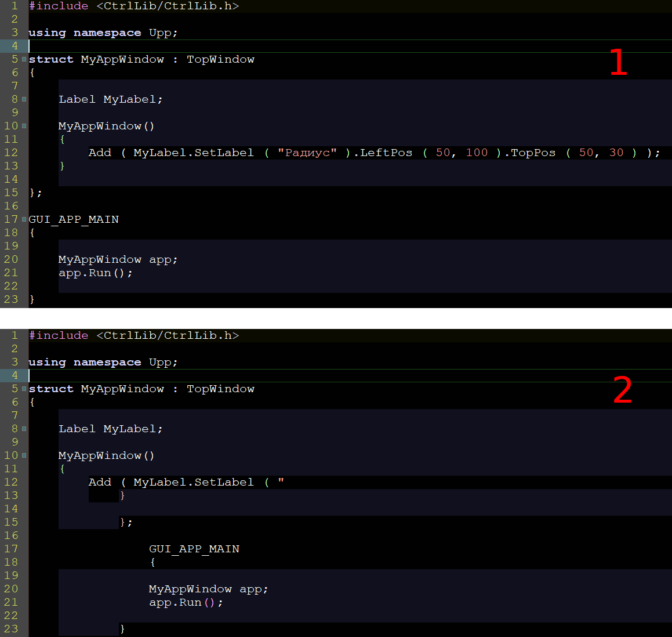Click the gutter marker next to GUI_APP_MAIN in snippet 1
Image resolution: width=672 pixels, height=637 pixels.
point(24,219)
